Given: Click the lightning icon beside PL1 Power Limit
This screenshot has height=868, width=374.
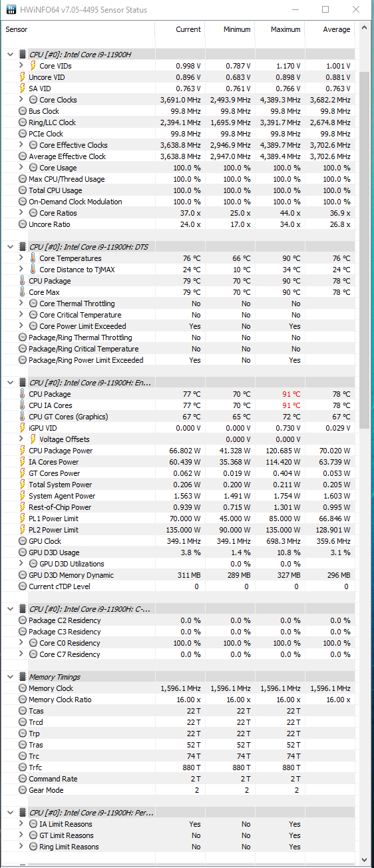Looking at the screenshot, I should 23,519.
